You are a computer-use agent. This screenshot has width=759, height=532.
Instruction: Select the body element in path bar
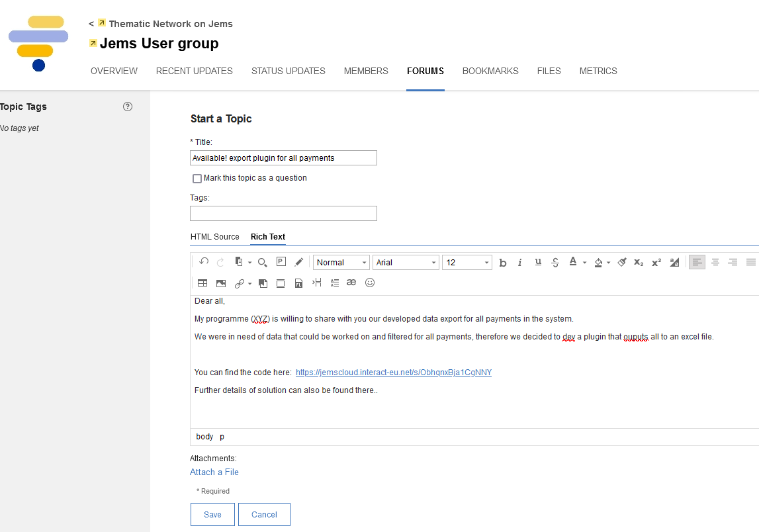tap(204, 437)
